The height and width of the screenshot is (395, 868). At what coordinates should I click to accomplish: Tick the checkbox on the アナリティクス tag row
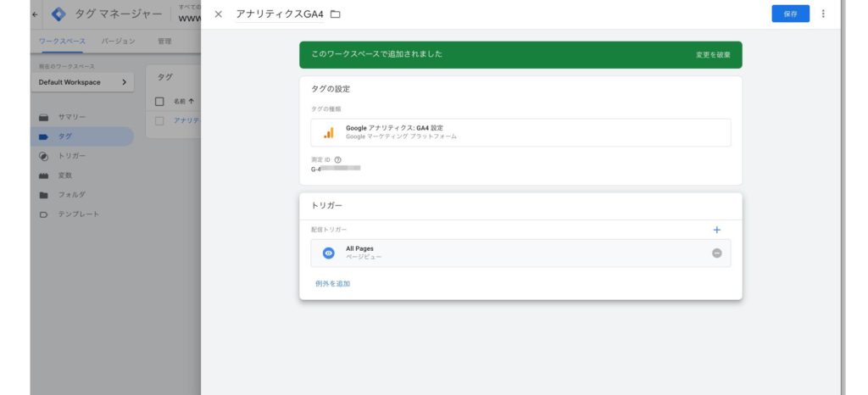pyautogui.click(x=159, y=120)
